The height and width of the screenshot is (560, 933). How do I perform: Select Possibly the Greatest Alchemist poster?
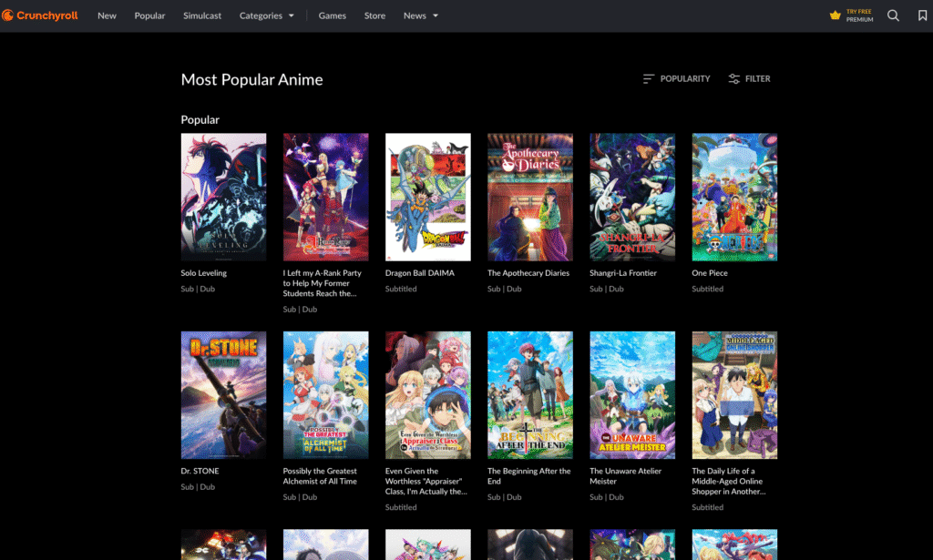tap(326, 395)
